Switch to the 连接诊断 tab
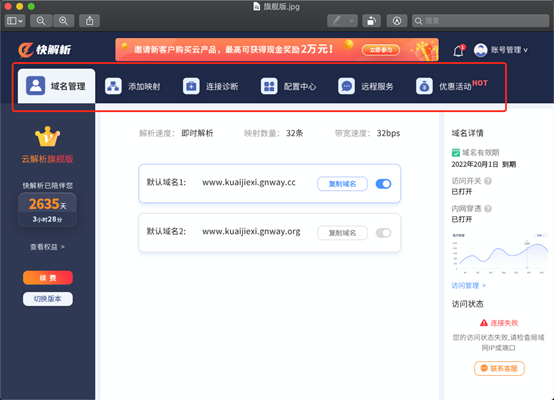This screenshot has height=400, width=554. pos(211,86)
